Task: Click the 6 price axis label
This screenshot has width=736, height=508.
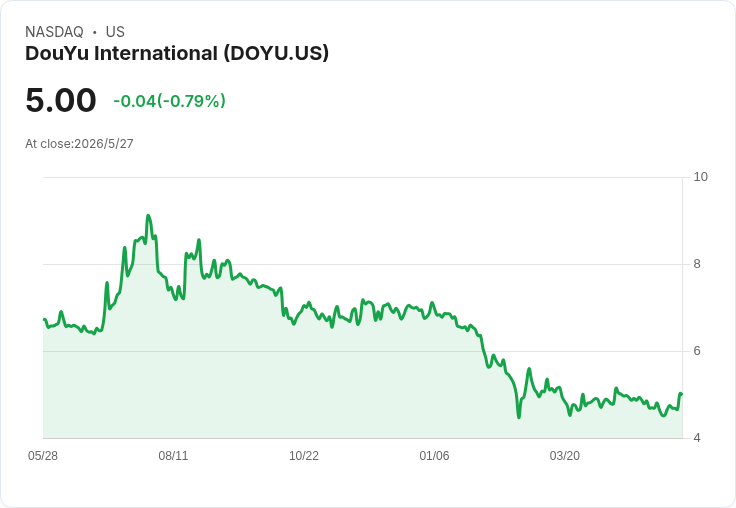Action: pos(697,351)
